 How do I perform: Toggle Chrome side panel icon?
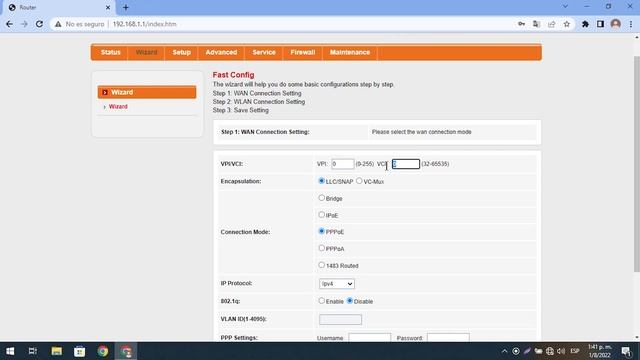tap(600, 24)
